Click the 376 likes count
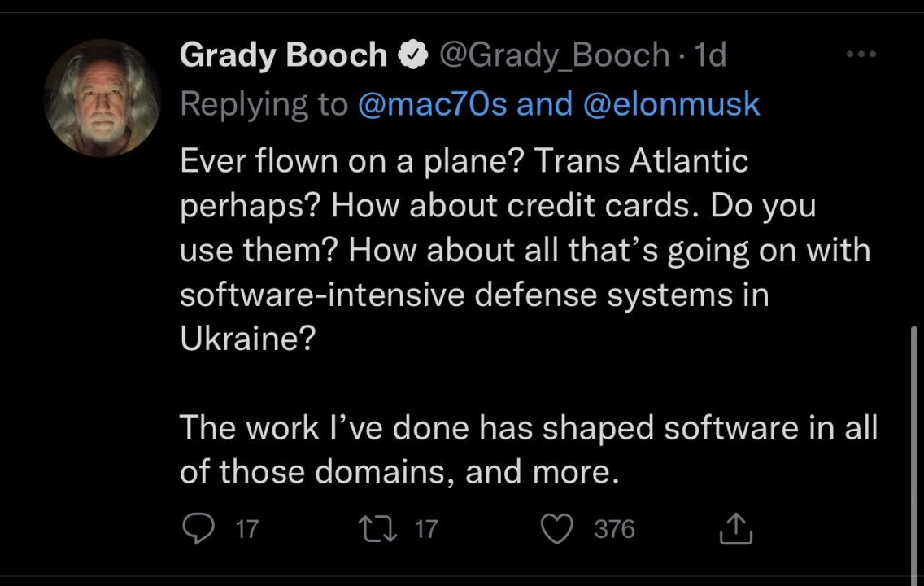Screen dimensions: 924x586 (613, 530)
